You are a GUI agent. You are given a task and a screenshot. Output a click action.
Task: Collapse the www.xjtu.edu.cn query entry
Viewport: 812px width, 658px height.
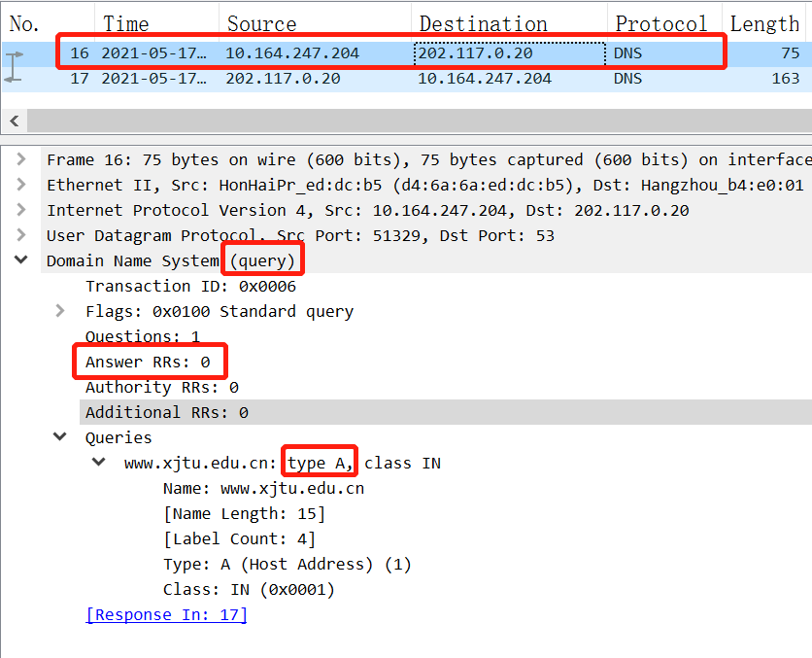97,462
